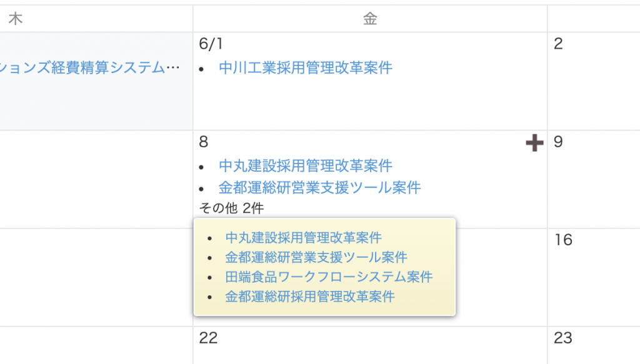Select the 6/1 date label
640x364 pixels.
(211, 44)
